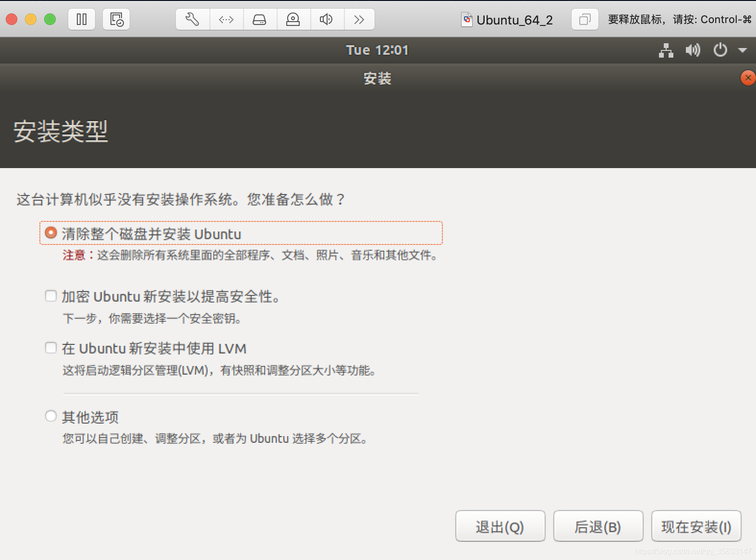
Task: Open Ubuntu network status icon
Action: pyautogui.click(x=666, y=50)
